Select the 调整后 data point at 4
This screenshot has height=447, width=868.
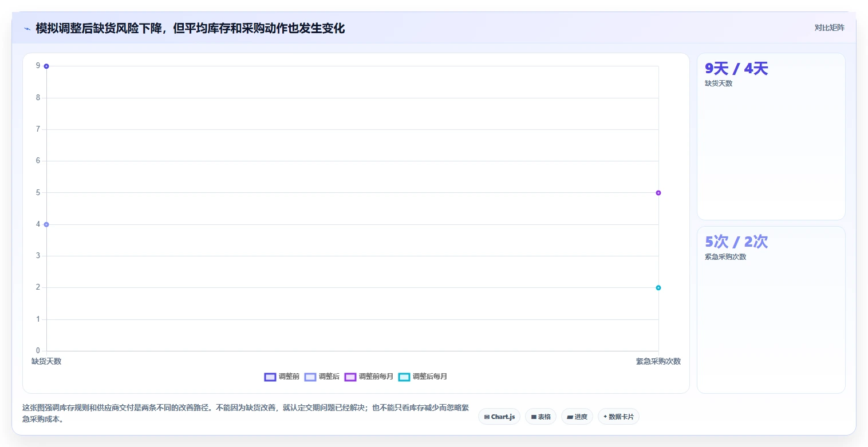[x=46, y=224]
